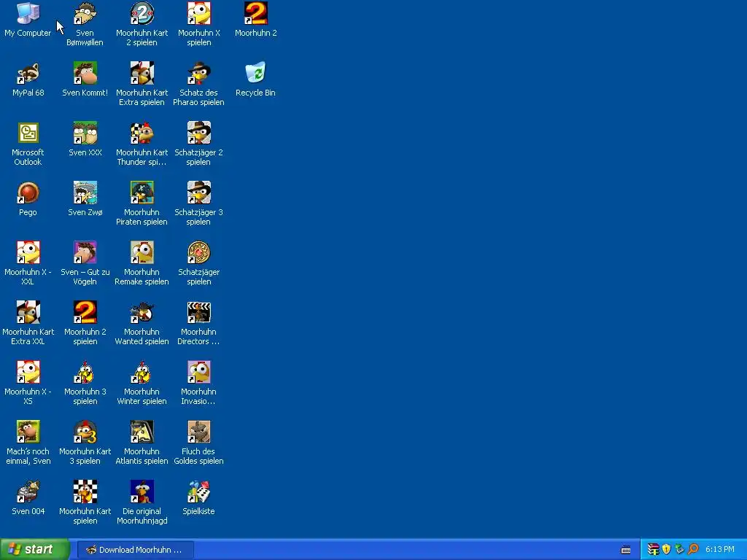
Task: Select the Microsoft Outlook icon
Action: (28, 133)
